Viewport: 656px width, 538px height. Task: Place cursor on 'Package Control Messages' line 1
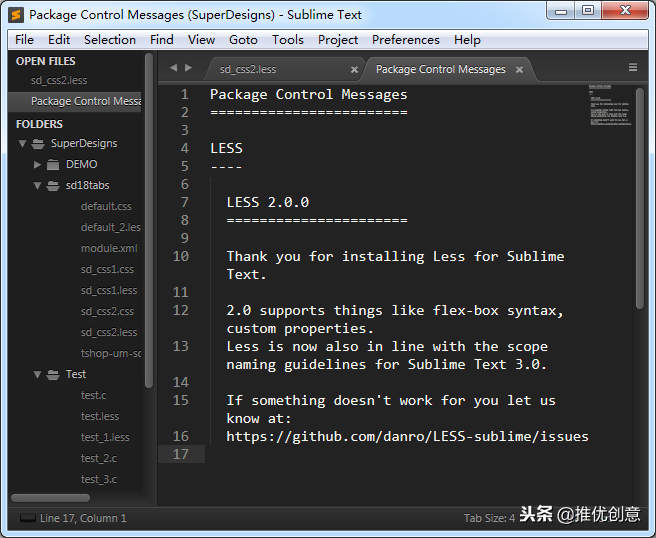click(308, 95)
